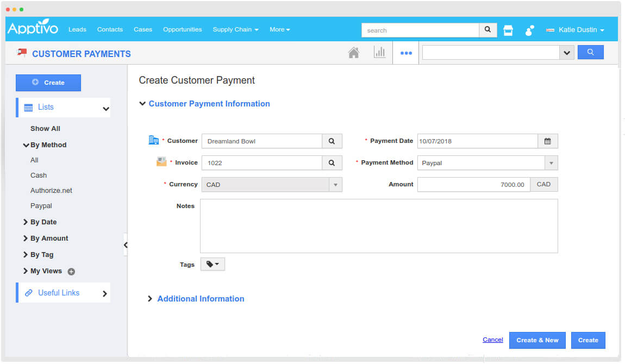Go to the Contacts menu item

(110, 29)
